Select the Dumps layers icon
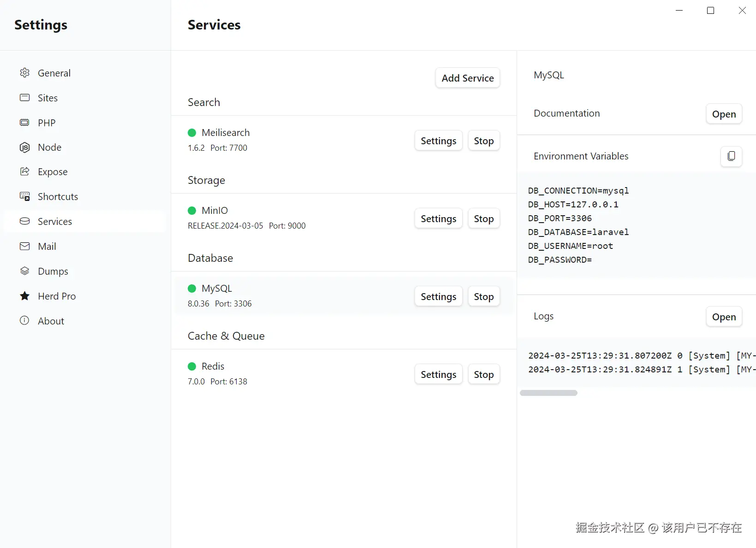Viewport: 756px width, 548px height. click(25, 271)
